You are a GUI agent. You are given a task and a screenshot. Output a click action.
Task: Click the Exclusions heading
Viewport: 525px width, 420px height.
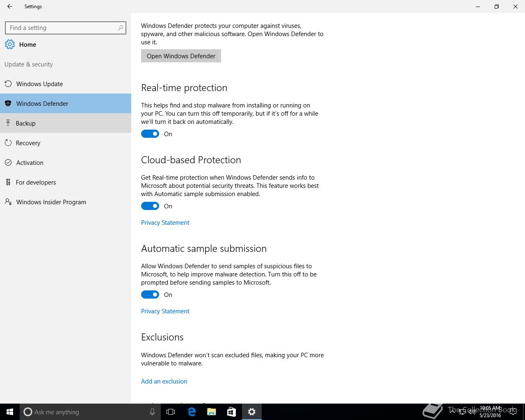coord(162,337)
